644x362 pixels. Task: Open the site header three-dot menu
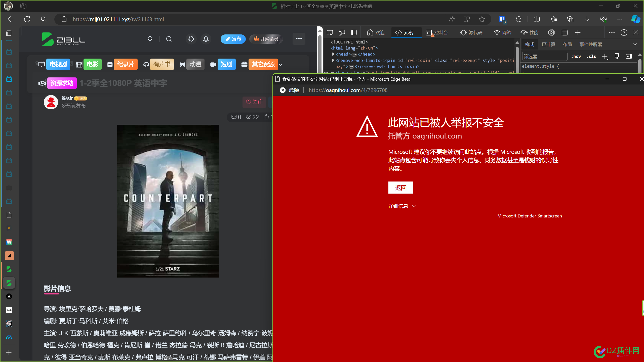[x=299, y=39]
